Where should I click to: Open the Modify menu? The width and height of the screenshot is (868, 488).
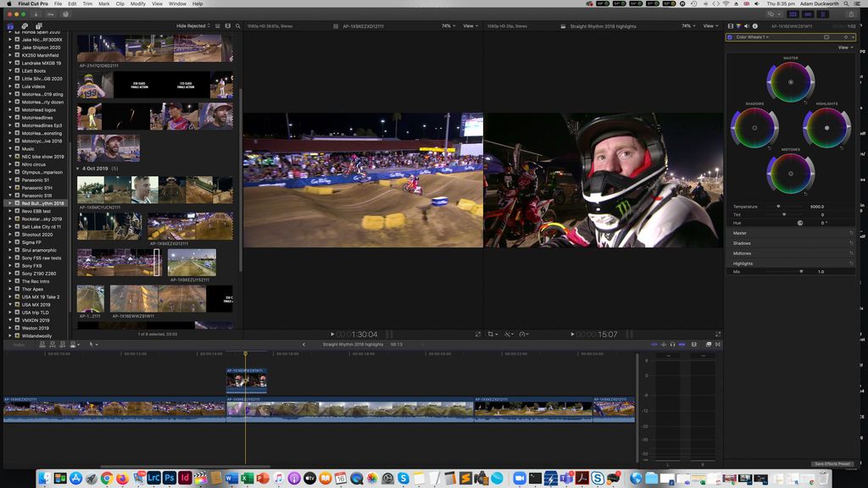[138, 3]
